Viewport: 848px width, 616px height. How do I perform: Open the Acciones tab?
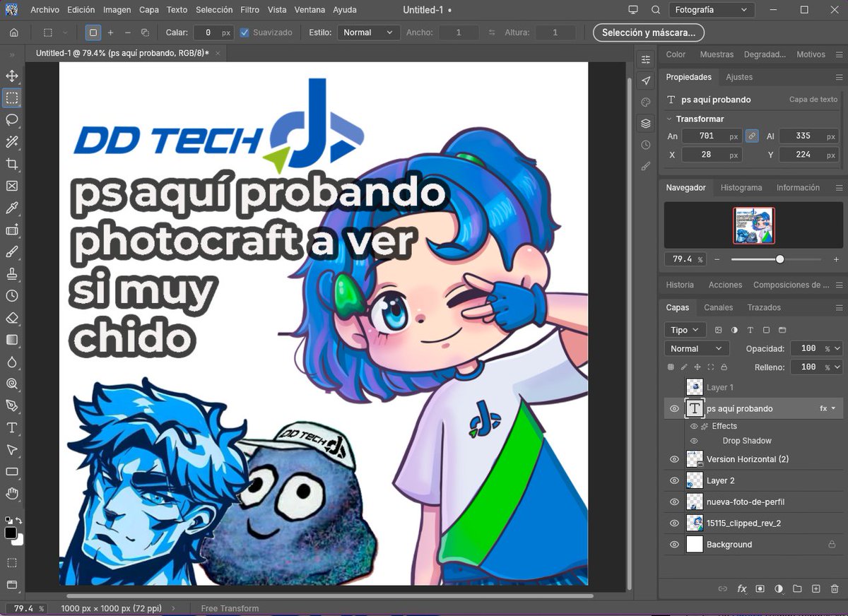click(725, 285)
